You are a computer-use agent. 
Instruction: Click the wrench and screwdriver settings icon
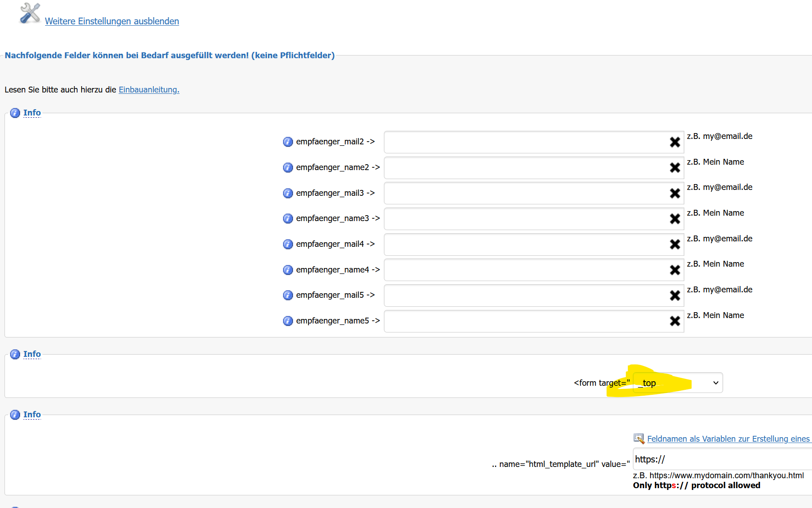click(30, 13)
